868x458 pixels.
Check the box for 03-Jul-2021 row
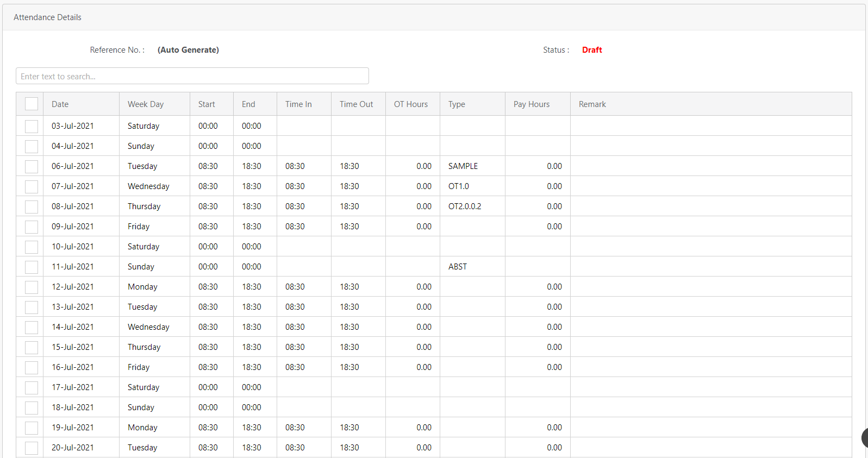click(32, 126)
